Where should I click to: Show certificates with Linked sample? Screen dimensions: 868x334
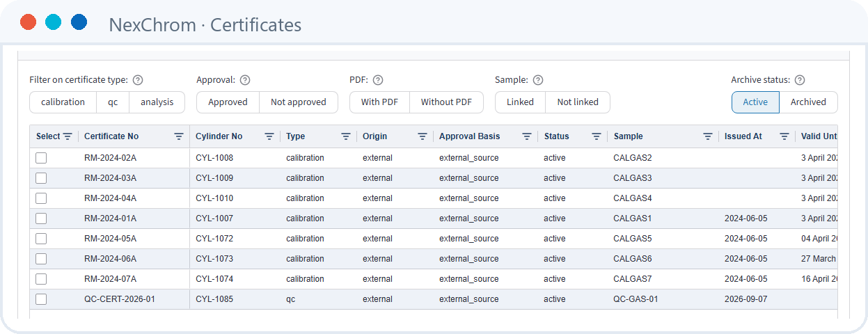point(520,102)
